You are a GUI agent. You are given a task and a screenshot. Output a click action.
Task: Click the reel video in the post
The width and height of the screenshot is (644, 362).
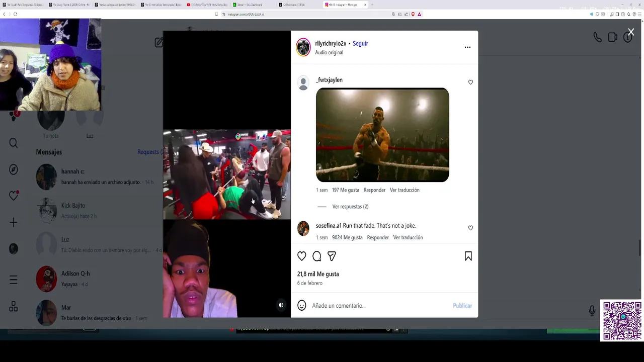pos(227,174)
